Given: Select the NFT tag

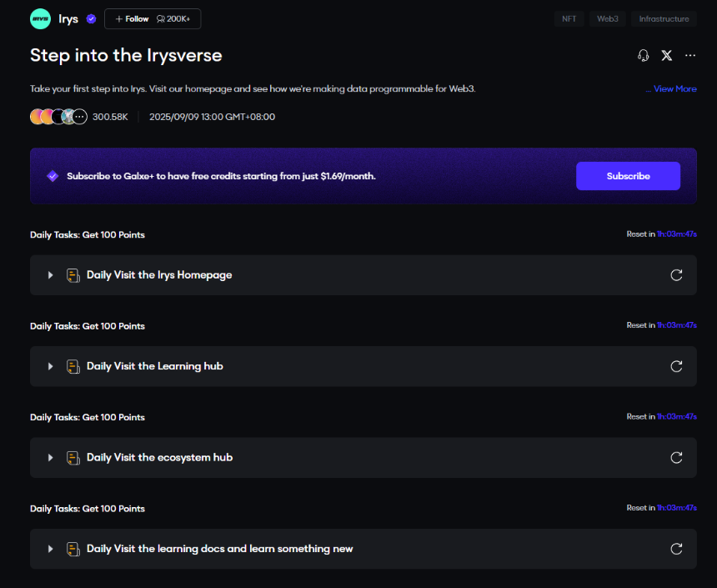Looking at the screenshot, I should (x=569, y=18).
